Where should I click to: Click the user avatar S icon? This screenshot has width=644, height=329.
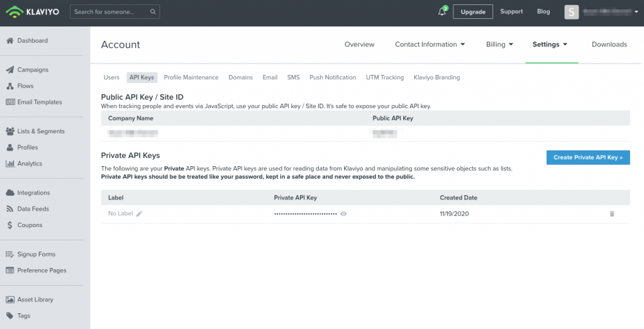point(571,12)
